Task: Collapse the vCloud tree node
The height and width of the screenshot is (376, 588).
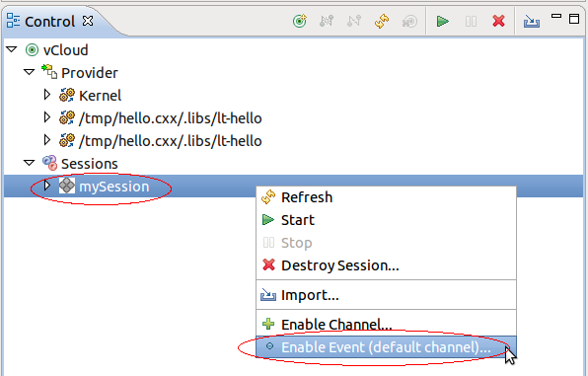Action: (x=12, y=49)
